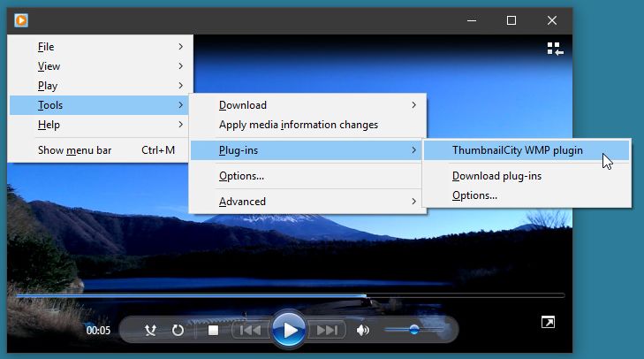Select ThumbnailCity WMP plugin
The image size is (644, 359).
527,150
